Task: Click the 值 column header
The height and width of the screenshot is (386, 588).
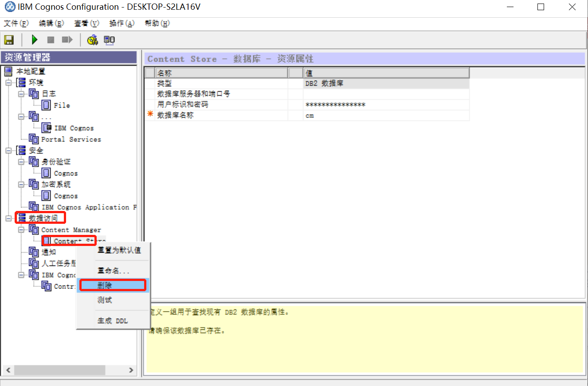Action: 386,73
